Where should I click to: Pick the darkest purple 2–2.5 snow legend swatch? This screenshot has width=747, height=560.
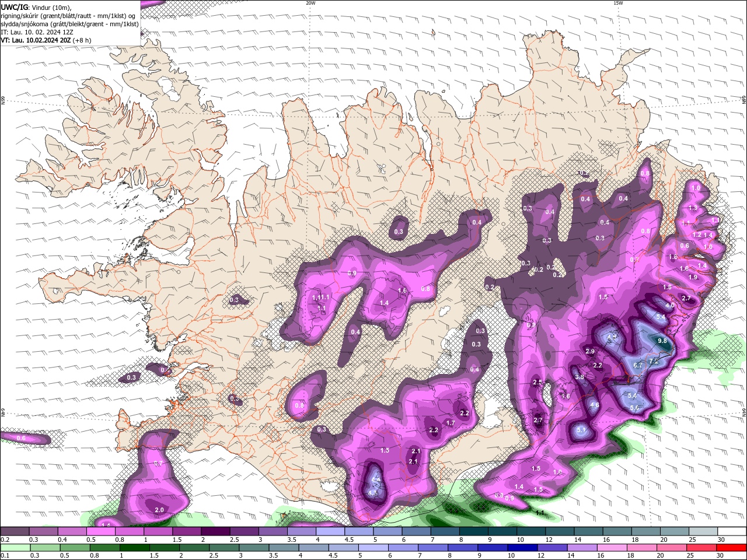click(x=215, y=531)
